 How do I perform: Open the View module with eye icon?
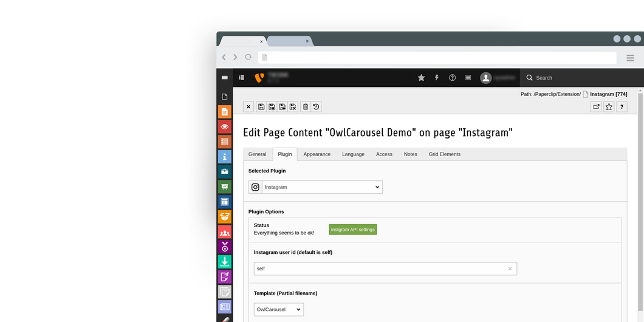(225, 127)
